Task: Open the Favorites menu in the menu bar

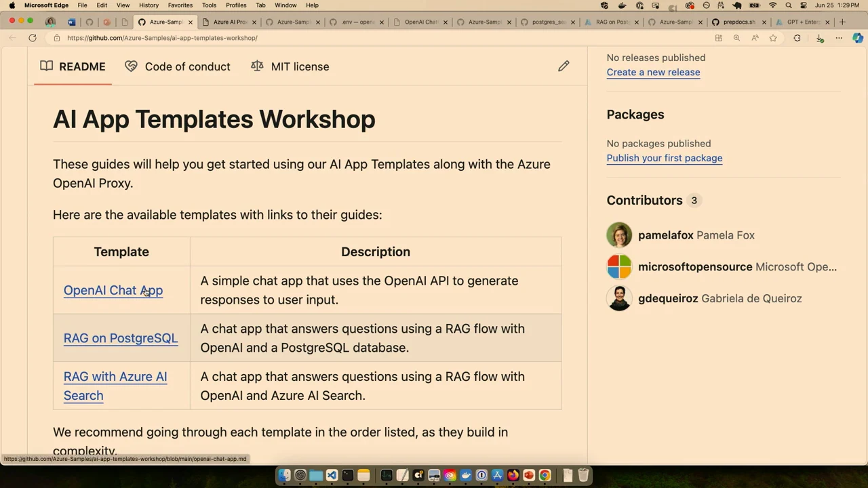Action: click(x=180, y=5)
